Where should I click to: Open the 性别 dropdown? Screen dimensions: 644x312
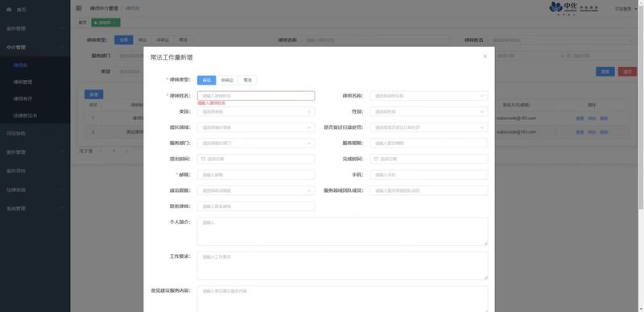[429, 111]
